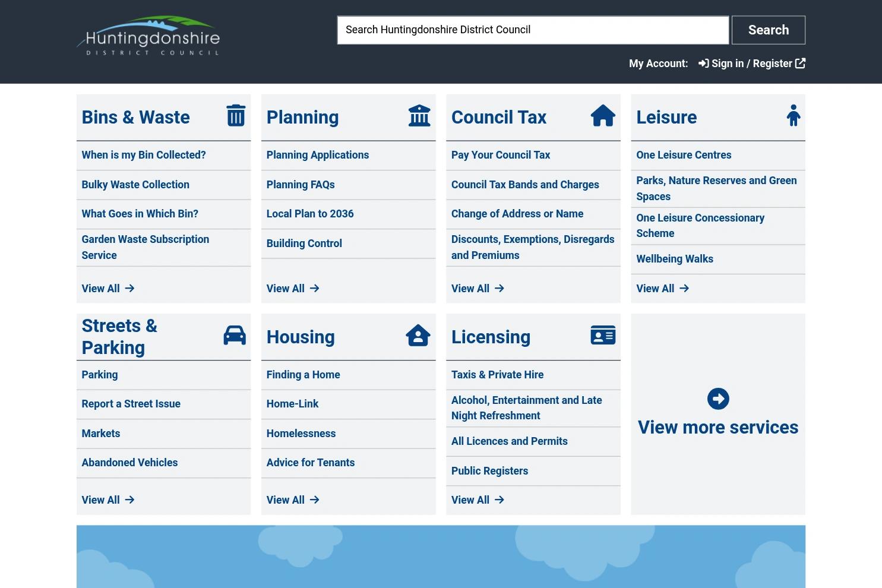882x588 pixels.
Task: Open the Streets & Parking heading
Action: point(119,337)
